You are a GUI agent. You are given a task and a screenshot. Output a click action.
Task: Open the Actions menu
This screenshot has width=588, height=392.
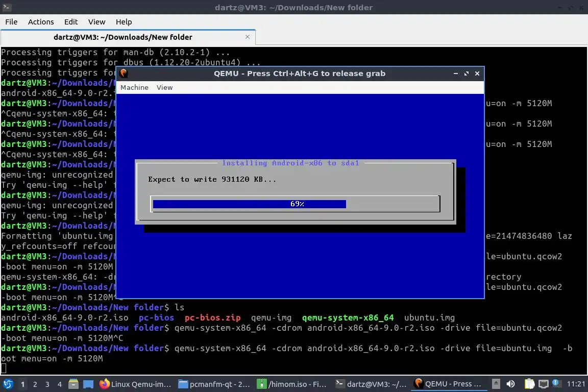pos(41,22)
